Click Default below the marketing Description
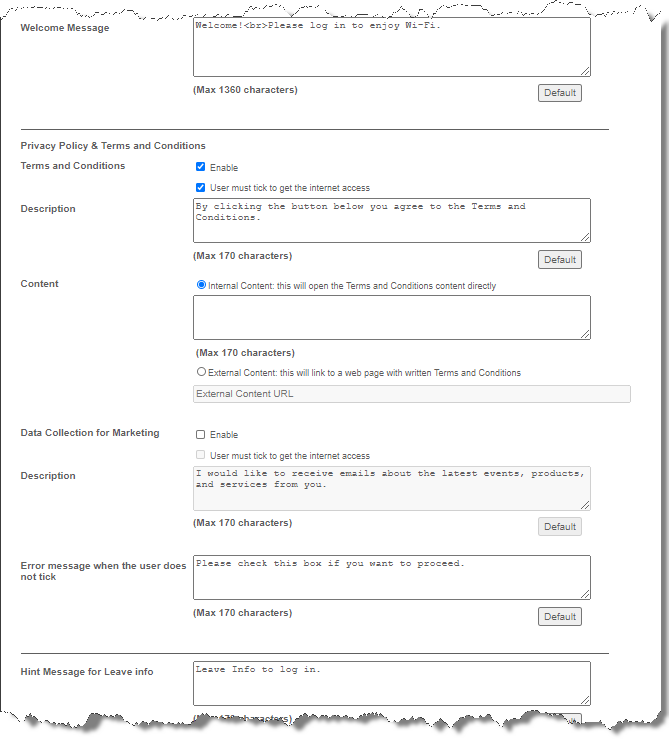The width and height of the screenshot is (669, 739). [x=560, y=526]
